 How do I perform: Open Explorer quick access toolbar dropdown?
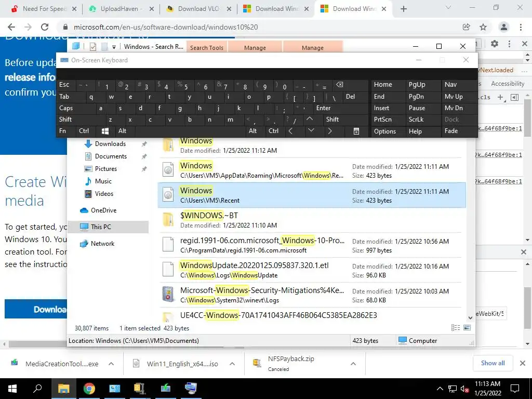pos(114,47)
